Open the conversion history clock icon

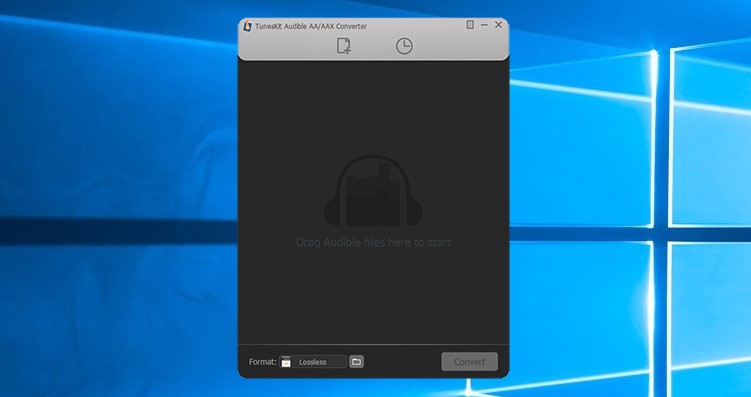404,46
